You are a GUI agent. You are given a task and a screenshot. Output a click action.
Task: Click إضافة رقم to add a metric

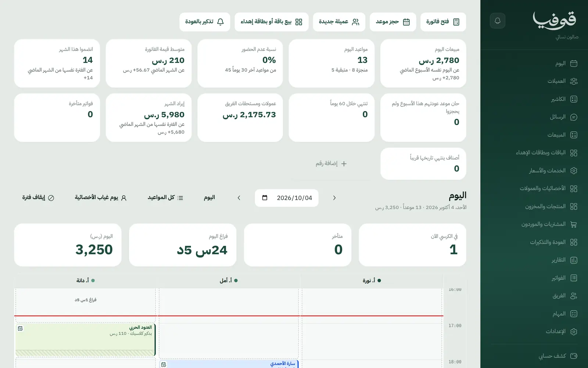coord(331,163)
